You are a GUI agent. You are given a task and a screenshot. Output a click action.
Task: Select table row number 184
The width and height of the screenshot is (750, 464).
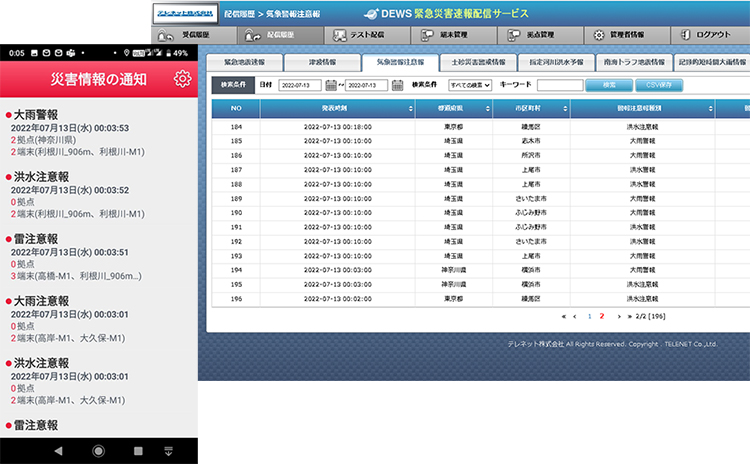pyautogui.click(x=481, y=127)
